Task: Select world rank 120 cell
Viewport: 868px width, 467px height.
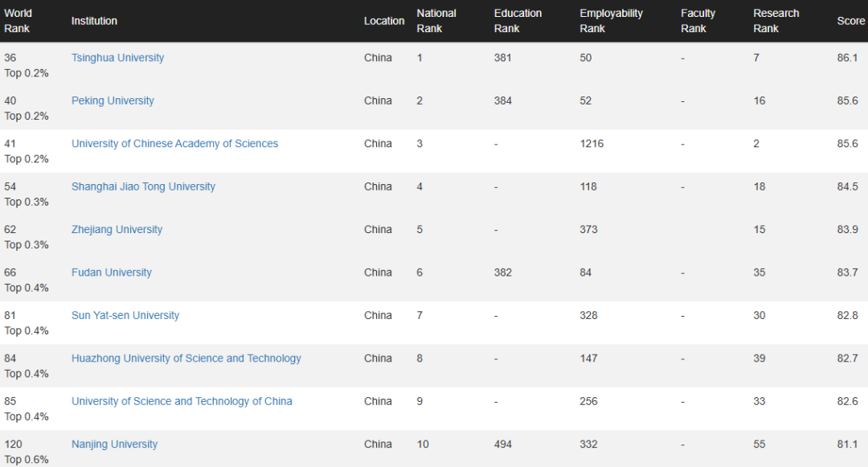Action: pyautogui.click(x=14, y=444)
